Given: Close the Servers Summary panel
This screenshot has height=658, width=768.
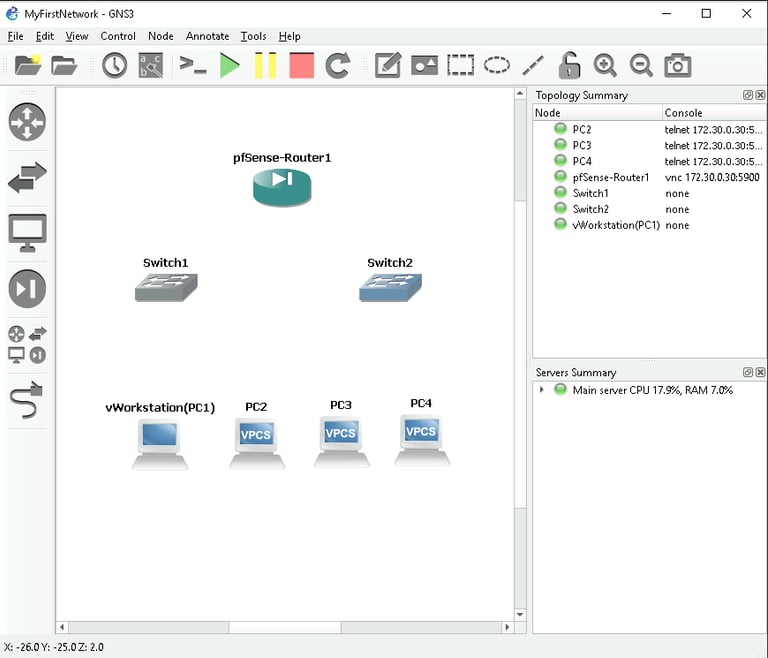Looking at the screenshot, I should [760, 372].
